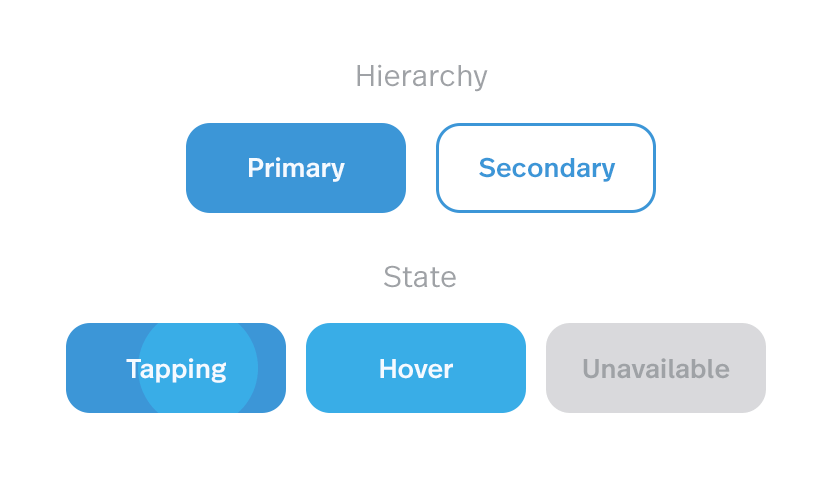The image size is (840, 480).
Task: Choose the Hover example button under State
Action: point(416,368)
